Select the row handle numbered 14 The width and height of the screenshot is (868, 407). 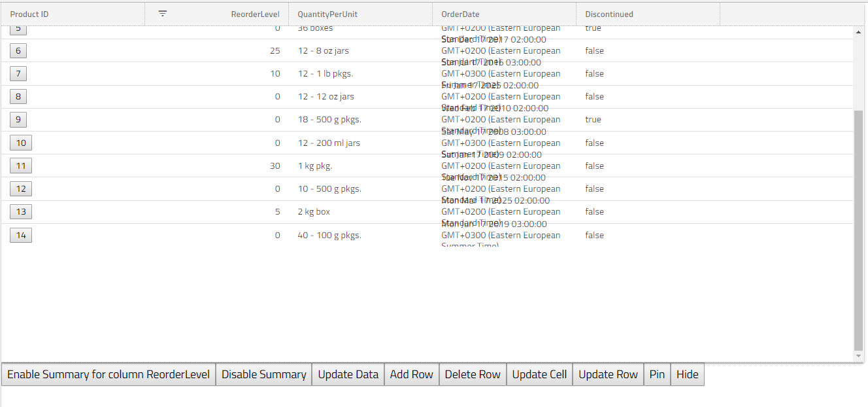pyautogui.click(x=20, y=234)
